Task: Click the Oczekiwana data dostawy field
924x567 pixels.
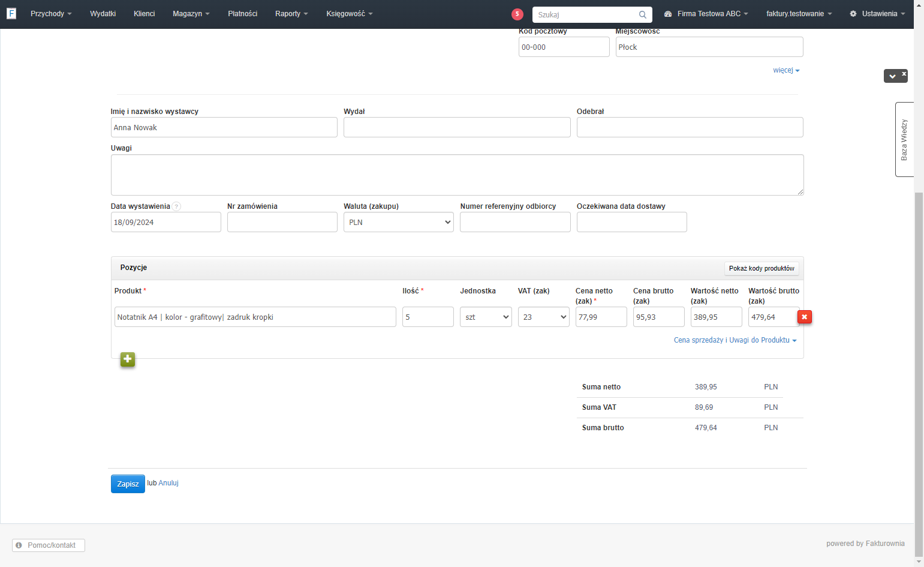Action: tap(632, 222)
